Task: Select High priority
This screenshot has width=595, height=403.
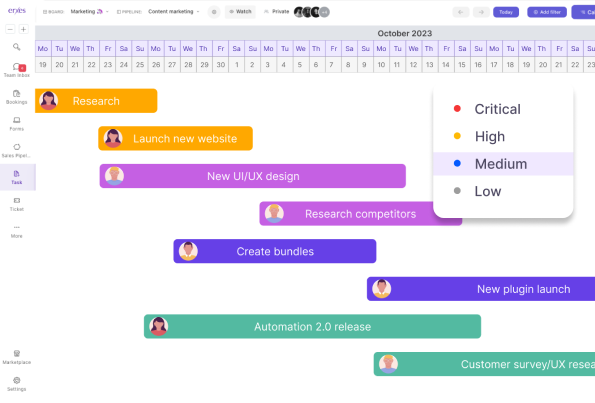Action: [x=503, y=137]
